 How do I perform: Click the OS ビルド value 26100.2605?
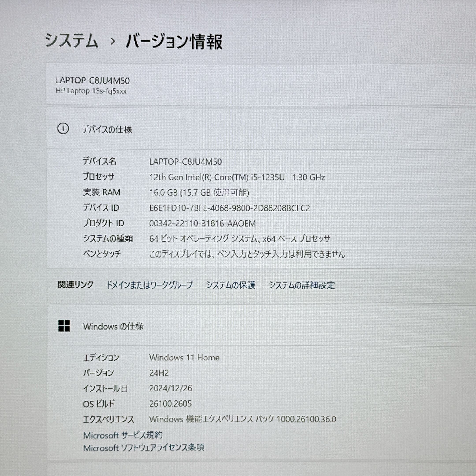[170, 403]
